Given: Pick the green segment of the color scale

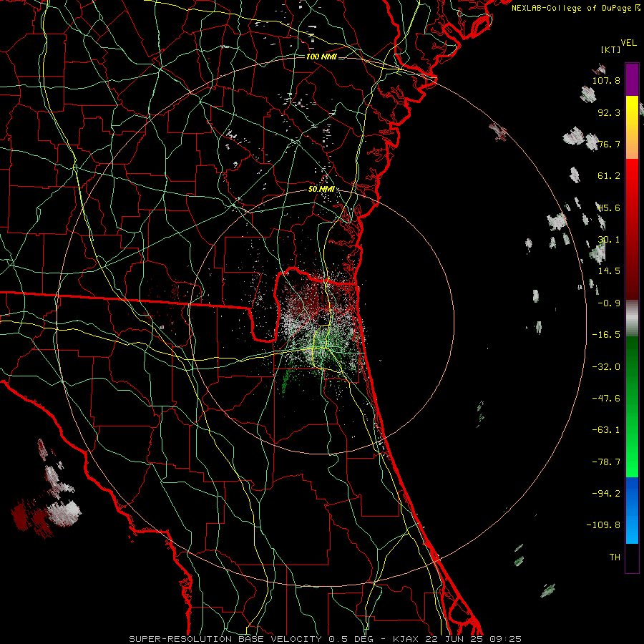Looking at the screenshot, I should click(x=632, y=406).
